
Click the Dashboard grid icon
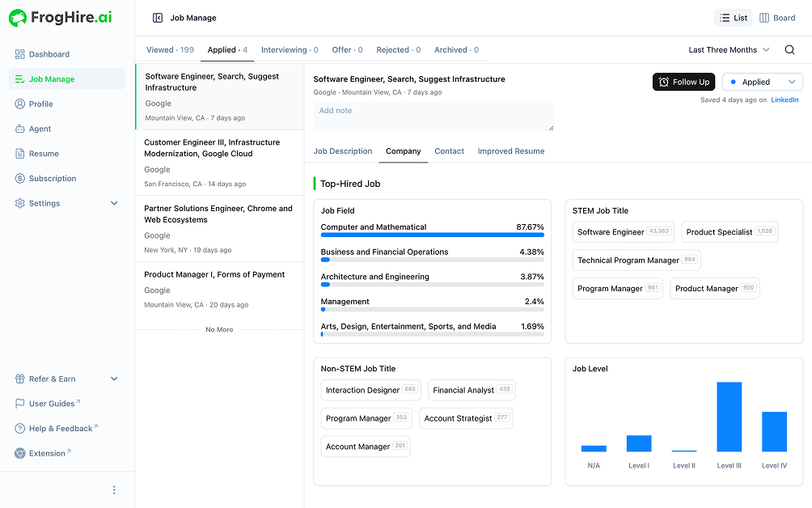pyautogui.click(x=20, y=54)
